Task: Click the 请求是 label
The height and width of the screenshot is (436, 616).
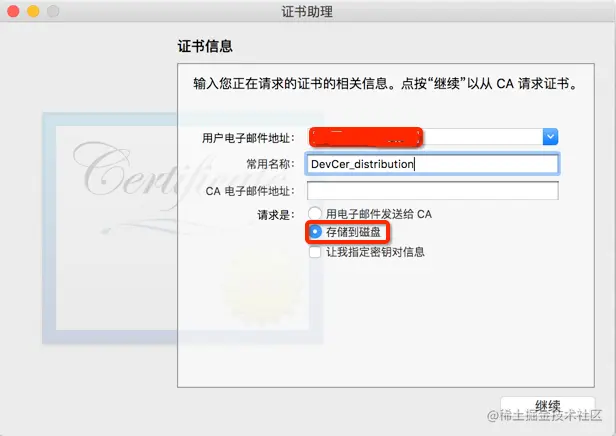Action: coord(276,215)
